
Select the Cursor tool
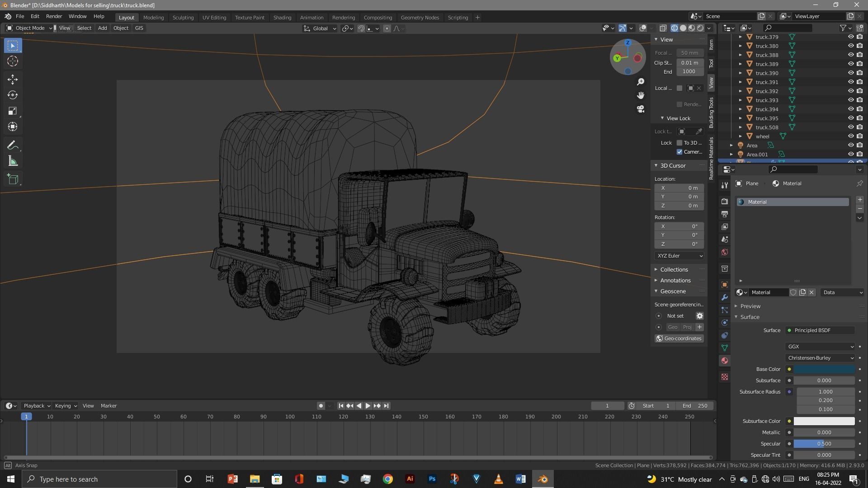point(13,61)
